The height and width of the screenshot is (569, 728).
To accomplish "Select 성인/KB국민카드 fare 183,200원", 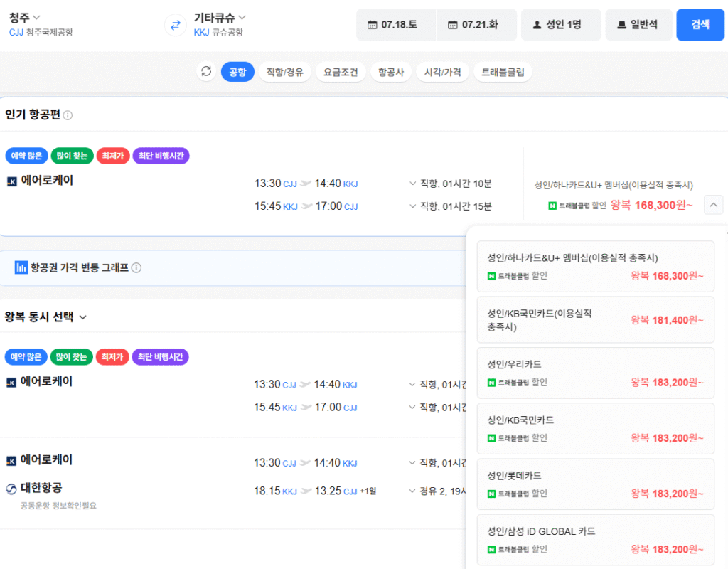I will (x=595, y=429).
